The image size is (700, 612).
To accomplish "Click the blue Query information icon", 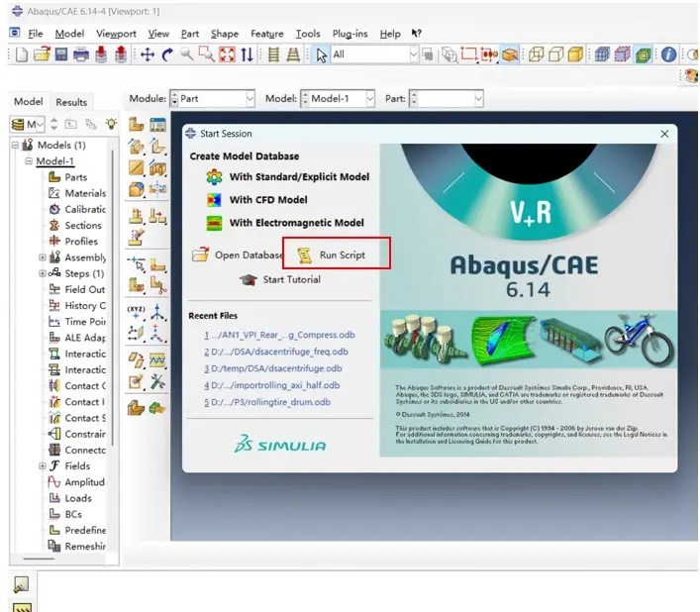I will point(668,54).
